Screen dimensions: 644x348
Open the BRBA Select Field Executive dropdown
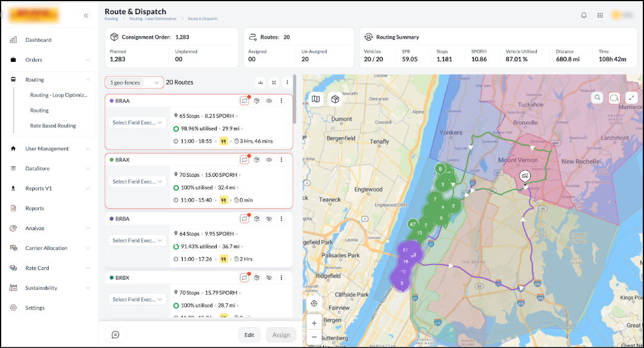click(137, 240)
